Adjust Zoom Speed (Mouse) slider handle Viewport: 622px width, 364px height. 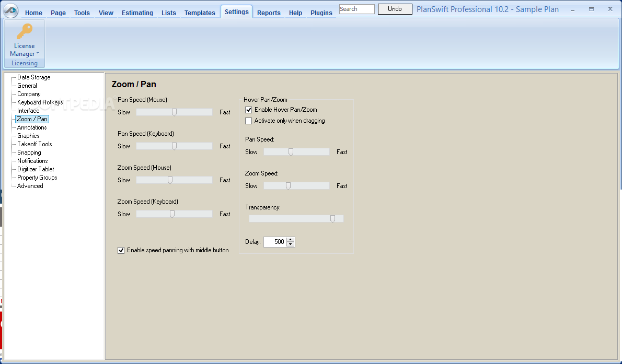coord(170,180)
